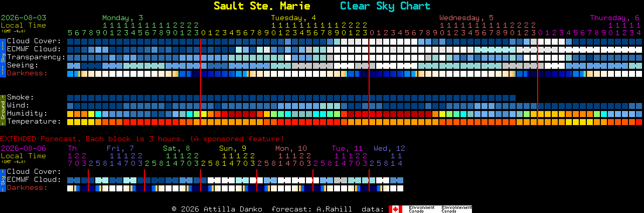Select the Seeing row label
Screen dimensions: 644x213
coord(23,65)
